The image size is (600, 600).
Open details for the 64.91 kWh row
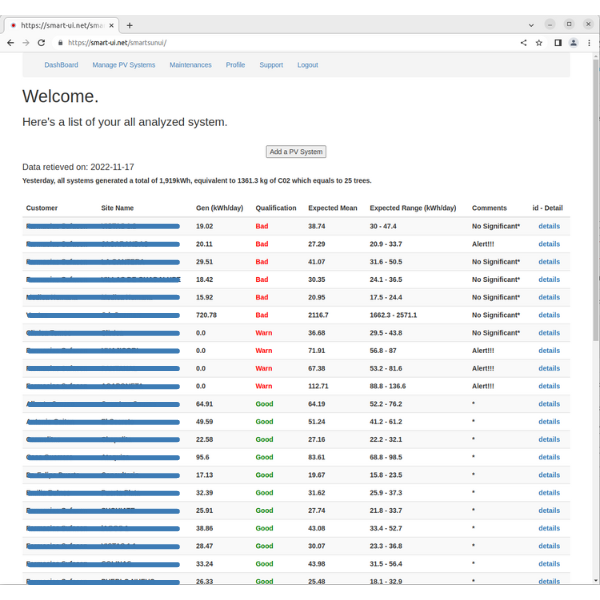coord(549,404)
